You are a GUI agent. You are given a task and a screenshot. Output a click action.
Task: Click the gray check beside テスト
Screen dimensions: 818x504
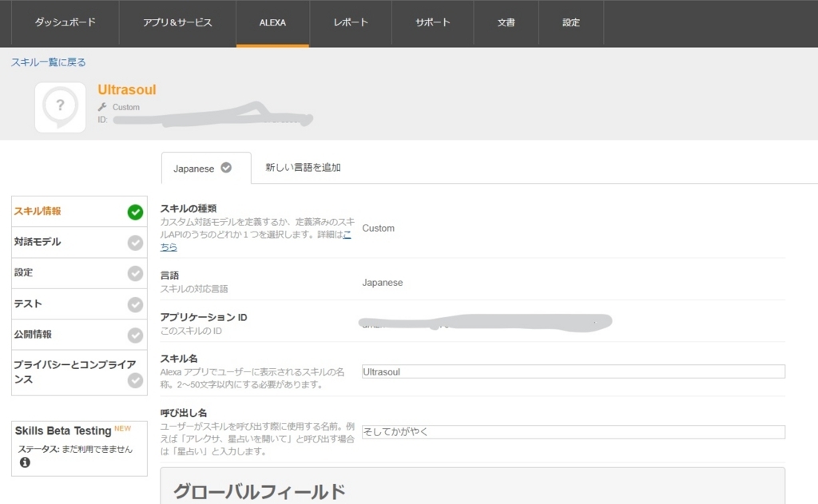click(135, 304)
